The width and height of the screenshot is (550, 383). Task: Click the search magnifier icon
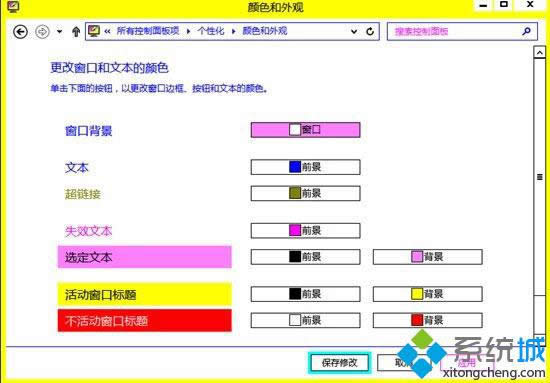pyautogui.click(x=526, y=31)
